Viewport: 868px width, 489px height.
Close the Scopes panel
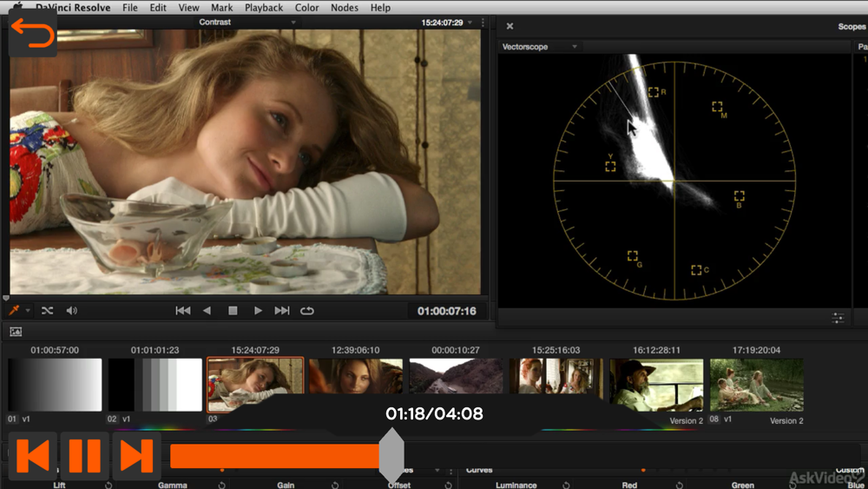pyautogui.click(x=510, y=26)
